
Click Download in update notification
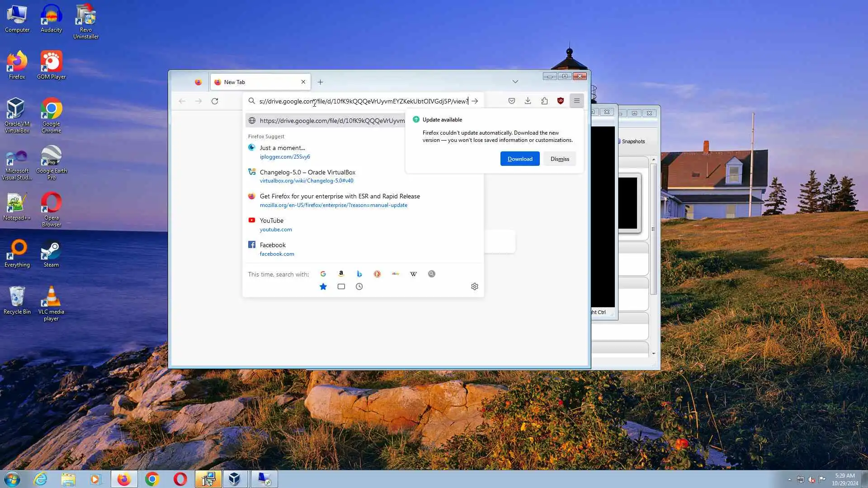[519, 159]
